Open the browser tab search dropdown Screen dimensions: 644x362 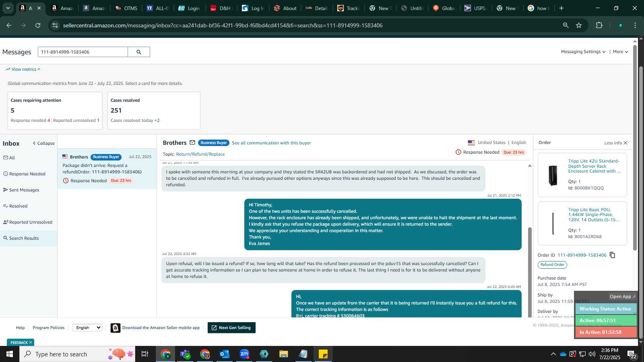pos(8,8)
